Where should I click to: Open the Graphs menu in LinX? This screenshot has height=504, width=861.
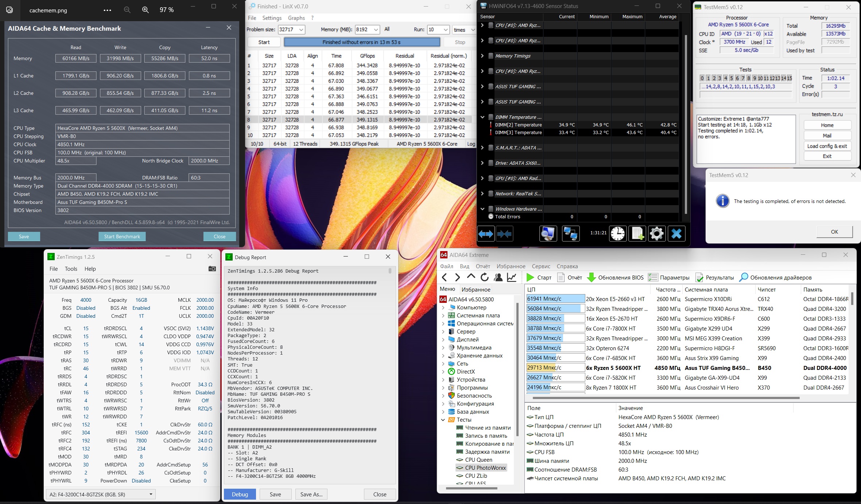point(296,18)
